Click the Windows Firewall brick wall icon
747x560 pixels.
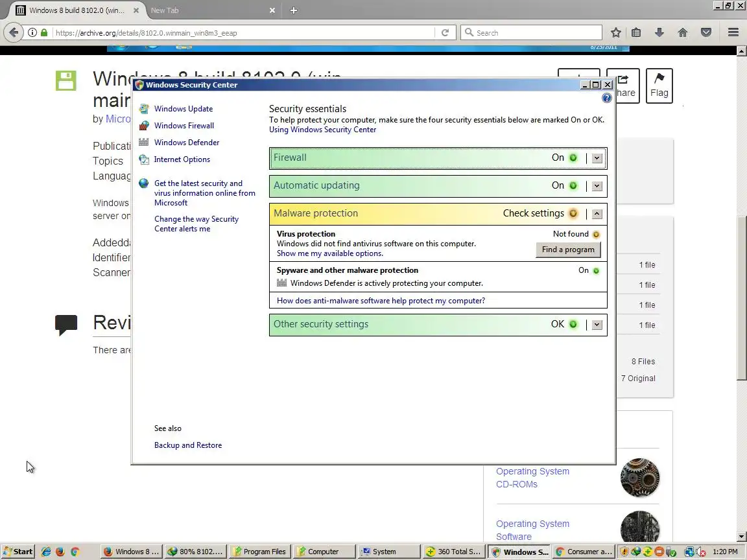click(144, 126)
